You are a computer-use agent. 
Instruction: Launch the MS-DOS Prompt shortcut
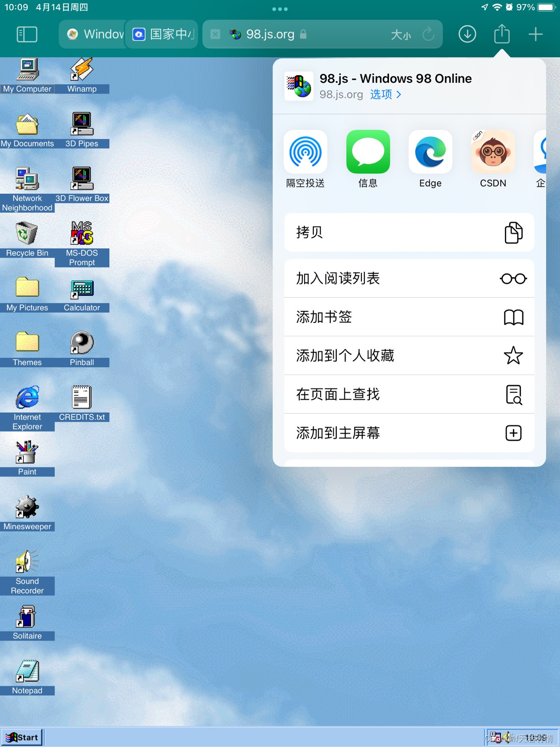point(82,244)
